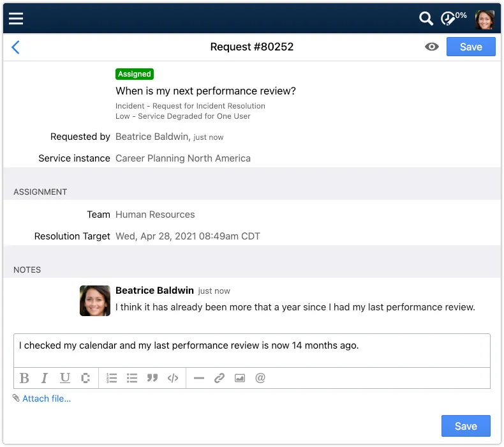
Task: Mention a person with @ icon
Action: (260, 378)
